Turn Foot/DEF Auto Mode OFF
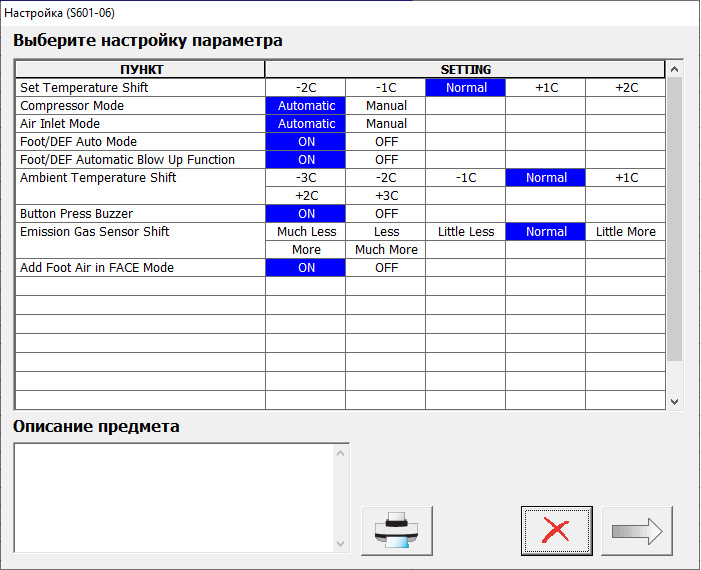The height and width of the screenshot is (570, 701). coord(386,142)
